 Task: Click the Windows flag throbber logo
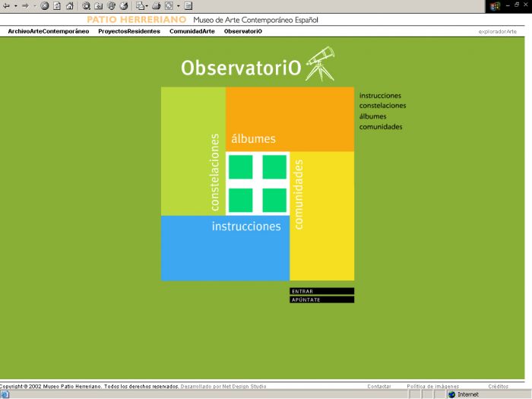coord(495,6)
